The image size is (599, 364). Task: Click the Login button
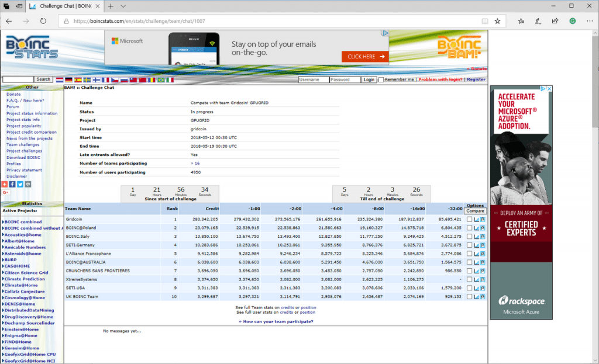pyautogui.click(x=369, y=79)
